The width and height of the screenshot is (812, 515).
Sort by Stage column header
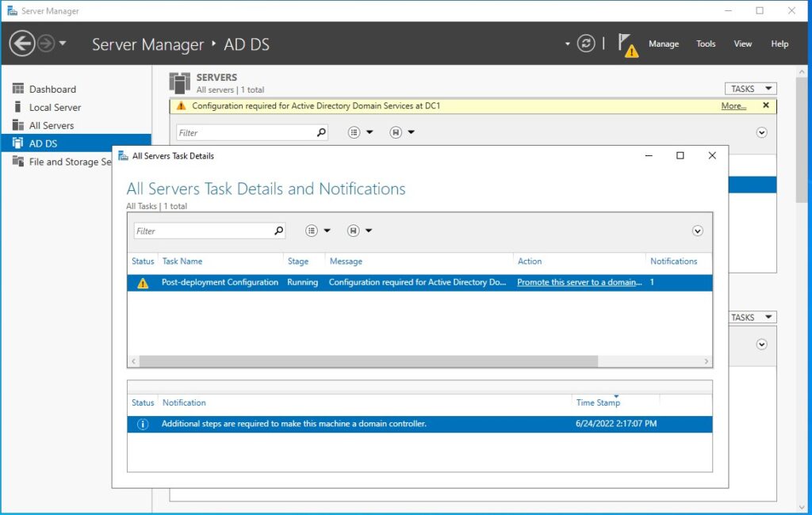(298, 261)
